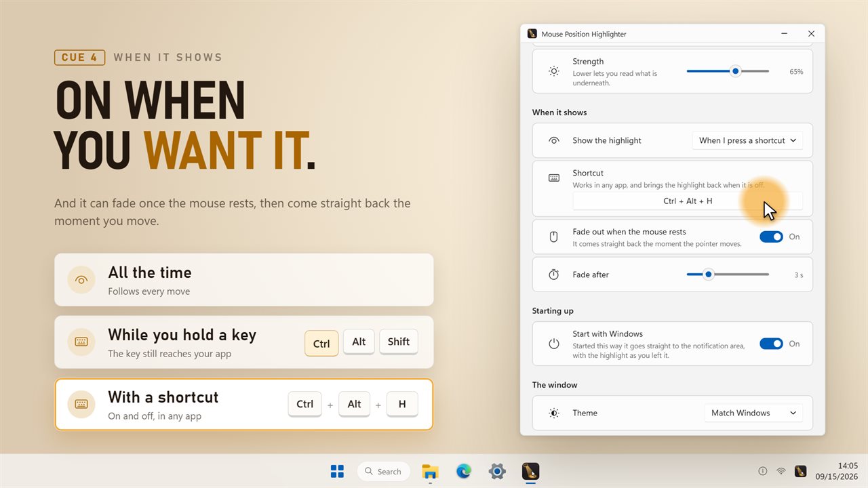Click the 3 s fade value
The width and height of the screenshot is (868, 488).
(x=799, y=275)
